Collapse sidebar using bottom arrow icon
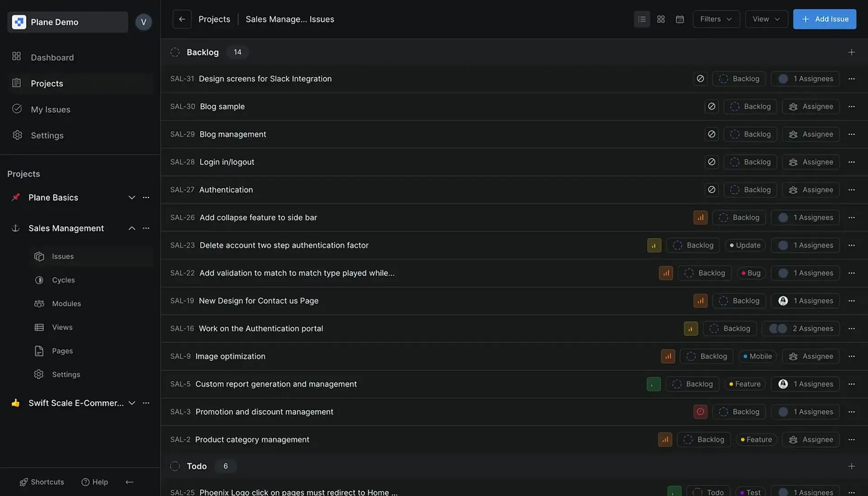 [x=129, y=482]
